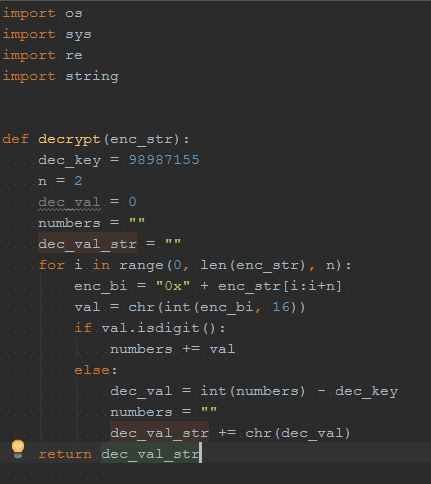Click 'dec_val_str' in the return line
Image resolution: width=431 pixels, height=484 pixels.
(150, 454)
